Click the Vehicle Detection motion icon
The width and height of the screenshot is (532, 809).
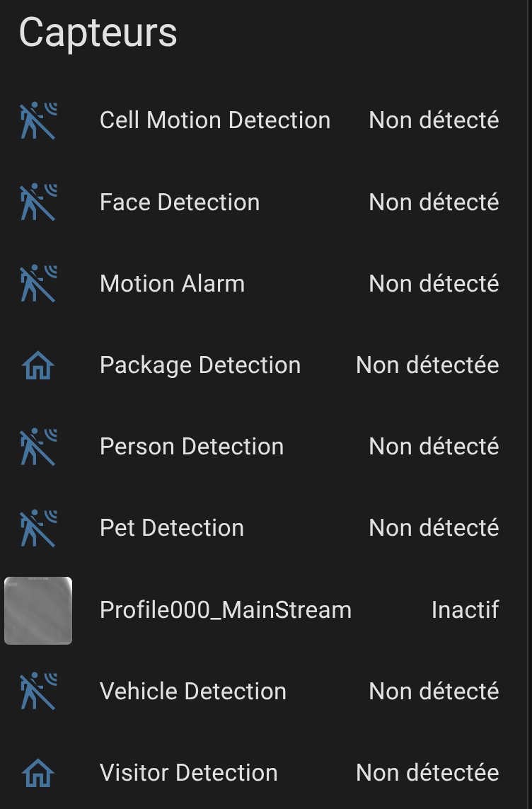[38, 692]
